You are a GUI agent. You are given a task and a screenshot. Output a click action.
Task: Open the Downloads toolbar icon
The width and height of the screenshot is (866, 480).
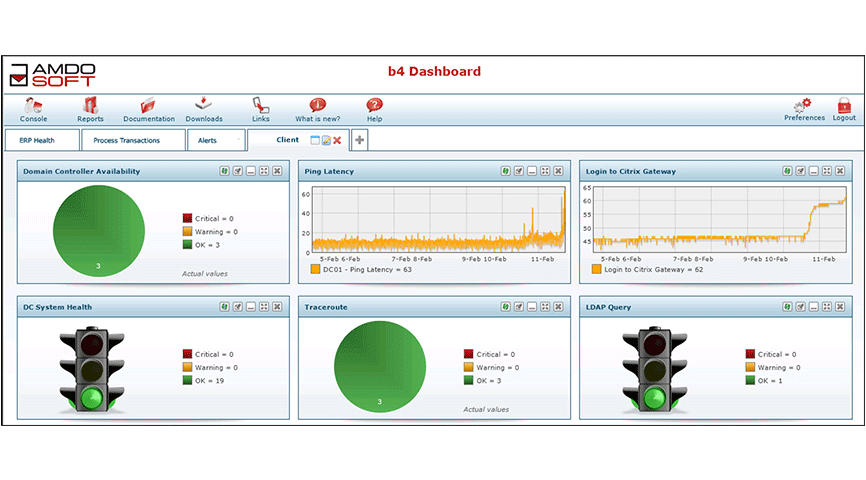point(204,104)
